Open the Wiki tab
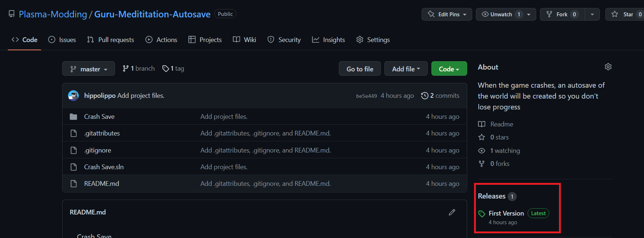 coord(244,39)
